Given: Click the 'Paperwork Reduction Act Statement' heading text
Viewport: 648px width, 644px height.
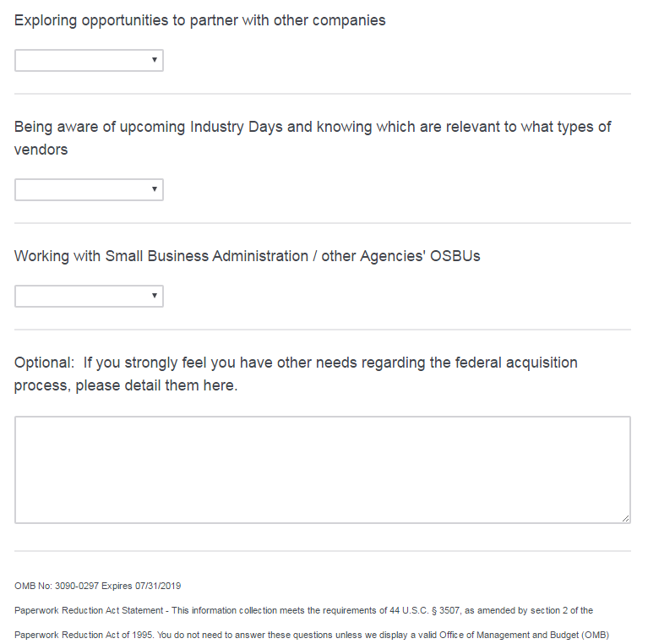Looking at the screenshot, I should coord(90,610).
